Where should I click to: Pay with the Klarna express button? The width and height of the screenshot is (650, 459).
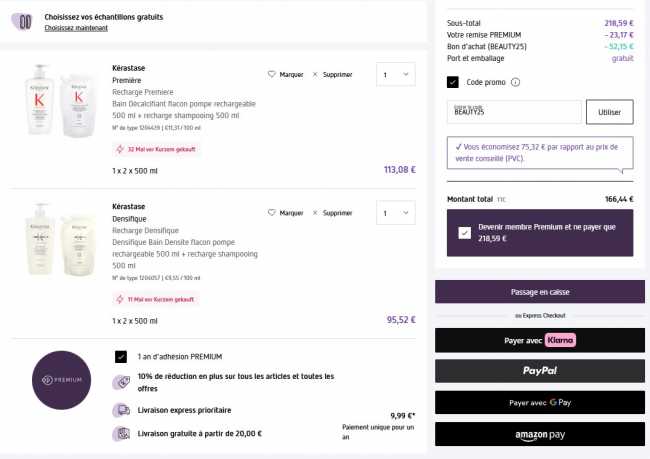point(539,341)
